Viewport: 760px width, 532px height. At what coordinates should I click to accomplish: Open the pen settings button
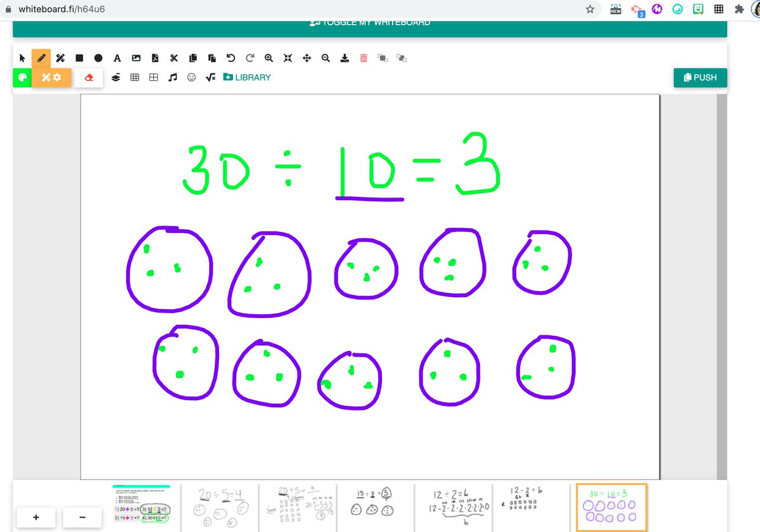tap(51, 77)
